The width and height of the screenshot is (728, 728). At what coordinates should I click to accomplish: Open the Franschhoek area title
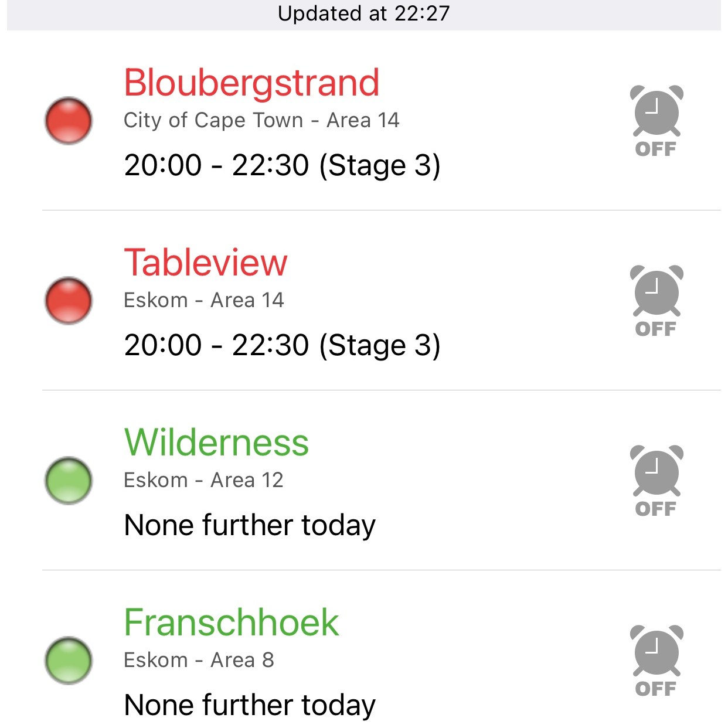[x=232, y=622]
